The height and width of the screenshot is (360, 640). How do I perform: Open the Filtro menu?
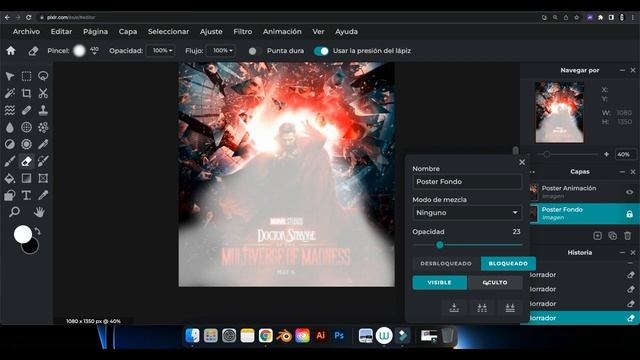[243, 31]
